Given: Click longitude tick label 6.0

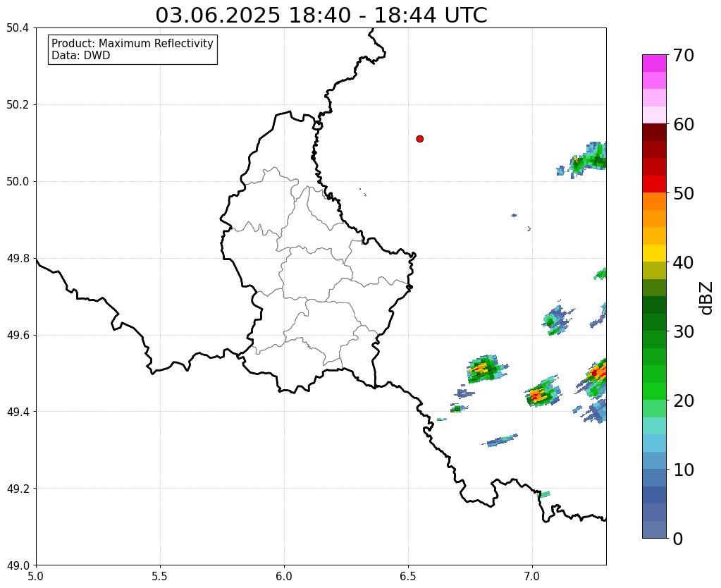Looking at the screenshot, I should point(284,576).
